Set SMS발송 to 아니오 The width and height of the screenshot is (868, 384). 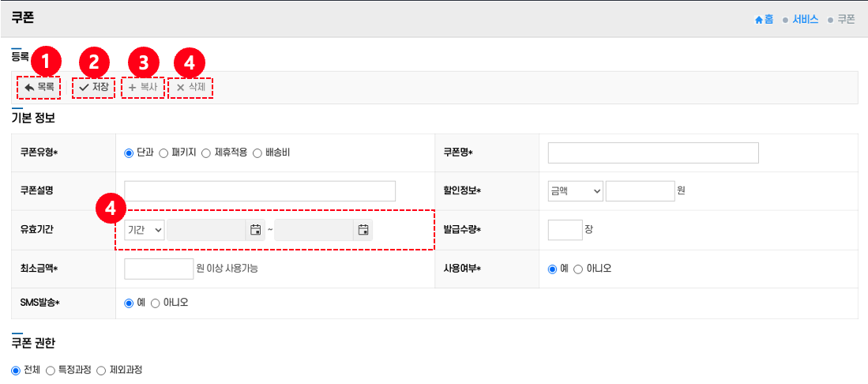point(155,303)
